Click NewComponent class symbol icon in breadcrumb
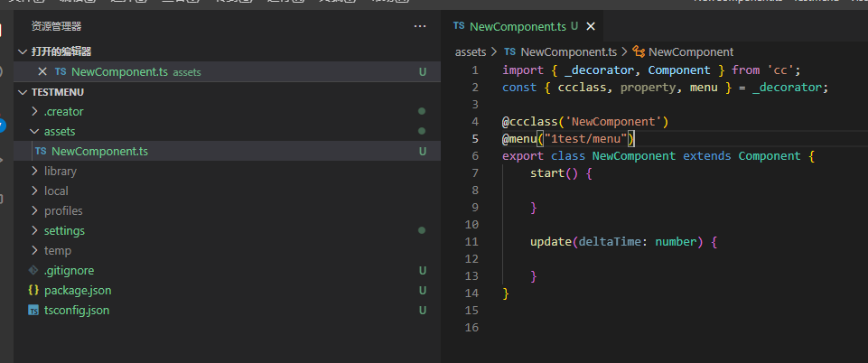The image size is (868, 363). [639, 51]
